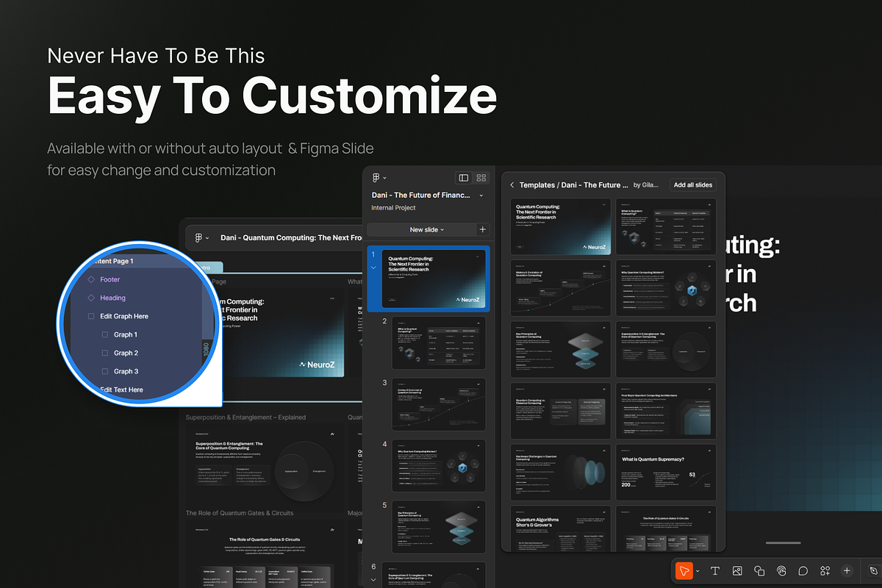This screenshot has height=588, width=882.
Task: Select the Heading layer in the magnified list
Action: tap(113, 298)
